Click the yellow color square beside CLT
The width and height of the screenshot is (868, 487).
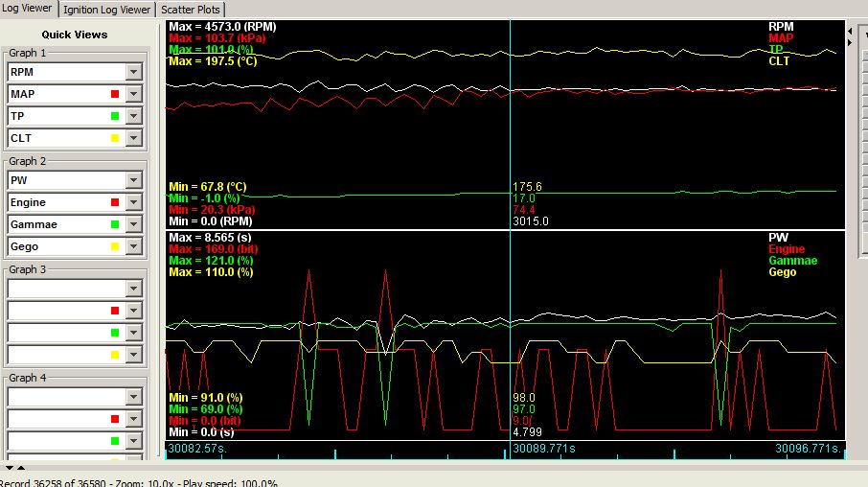114,138
